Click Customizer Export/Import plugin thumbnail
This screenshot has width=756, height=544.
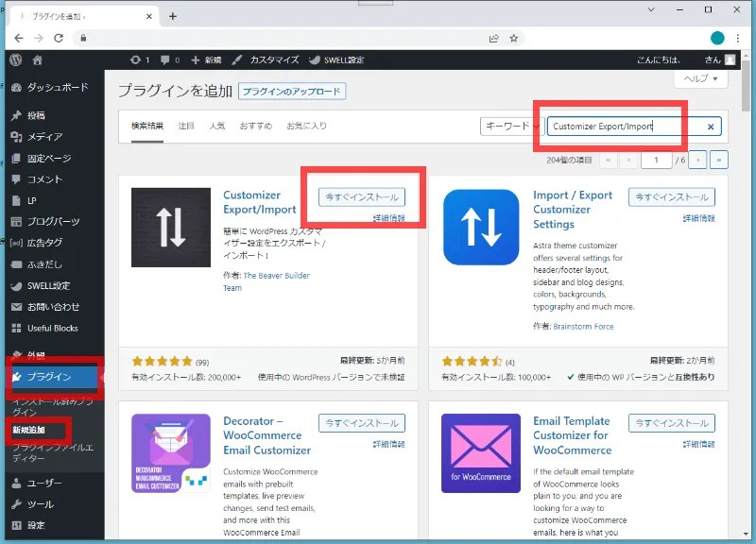tap(171, 228)
